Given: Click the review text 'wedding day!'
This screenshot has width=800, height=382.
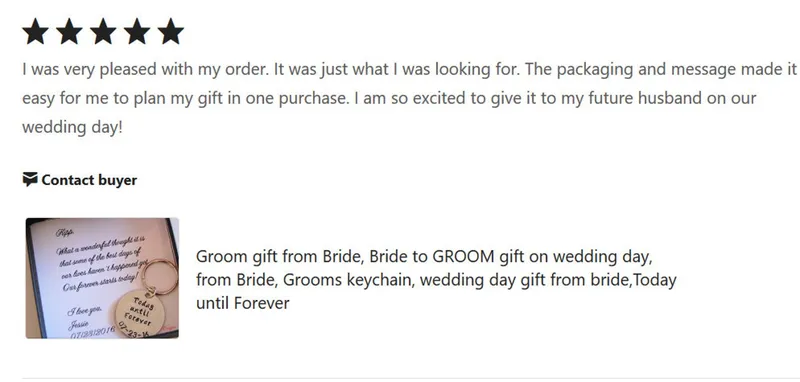Looking at the screenshot, I should coord(72,128).
